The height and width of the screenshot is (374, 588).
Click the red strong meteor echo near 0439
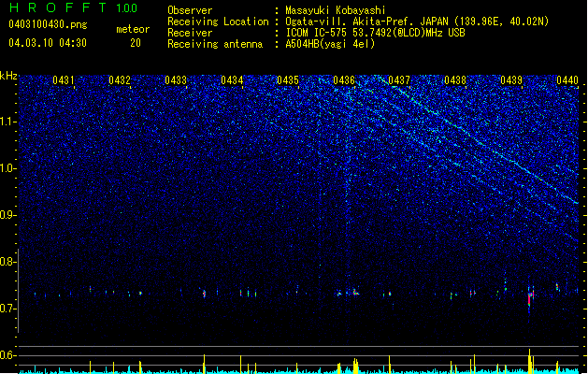(529, 299)
